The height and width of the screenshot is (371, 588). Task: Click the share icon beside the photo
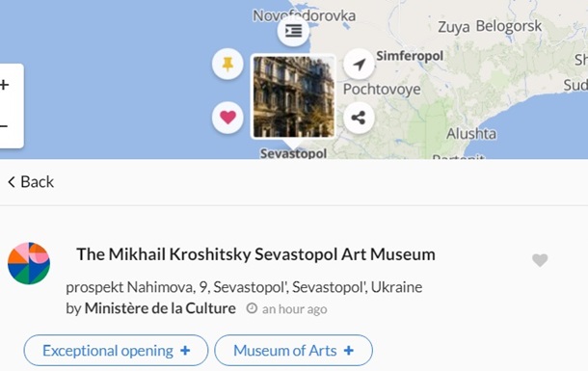tap(359, 118)
